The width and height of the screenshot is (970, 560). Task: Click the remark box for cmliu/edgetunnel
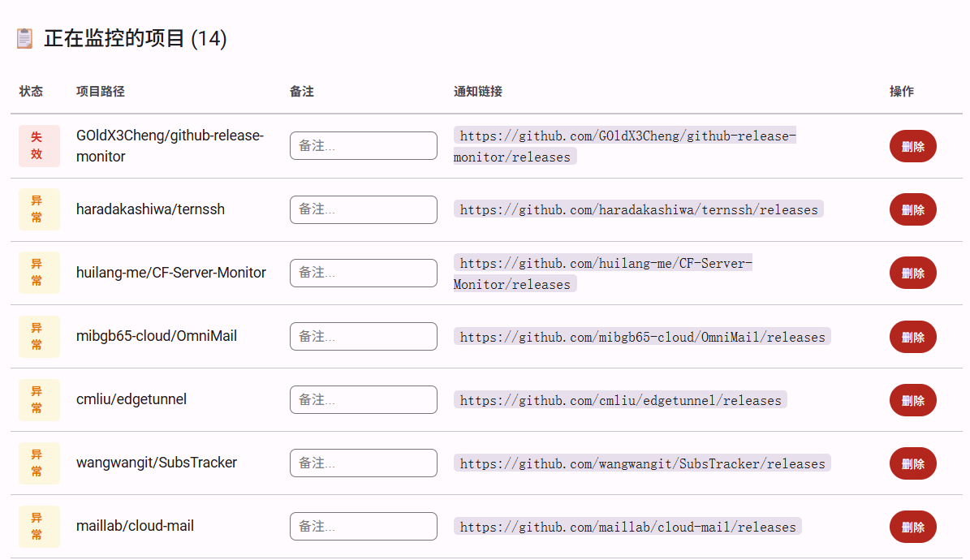(363, 400)
